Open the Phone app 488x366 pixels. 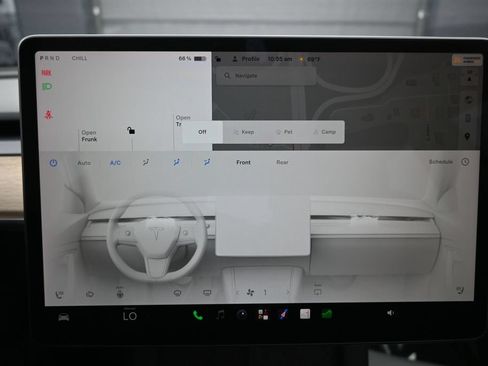coord(198,315)
